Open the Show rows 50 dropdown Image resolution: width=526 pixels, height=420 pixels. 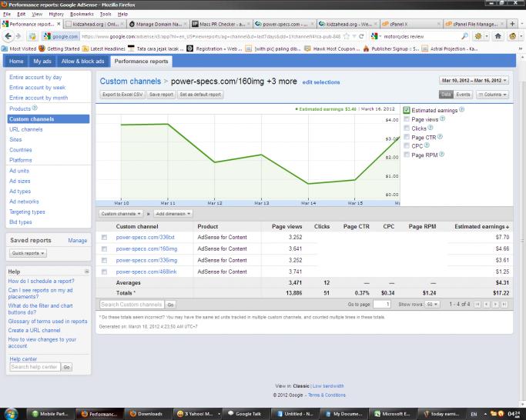tap(432, 305)
